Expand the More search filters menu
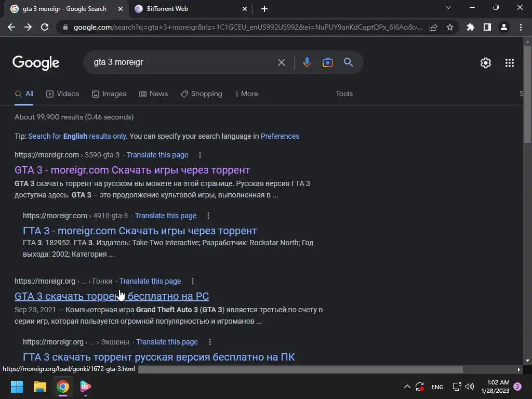This screenshot has width=532, height=399. click(247, 94)
